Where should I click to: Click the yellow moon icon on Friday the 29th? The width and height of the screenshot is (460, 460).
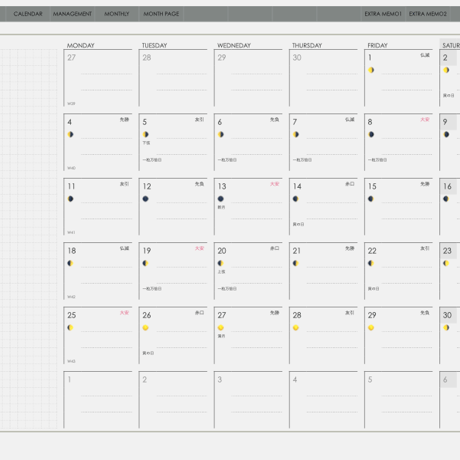tap(371, 328)
